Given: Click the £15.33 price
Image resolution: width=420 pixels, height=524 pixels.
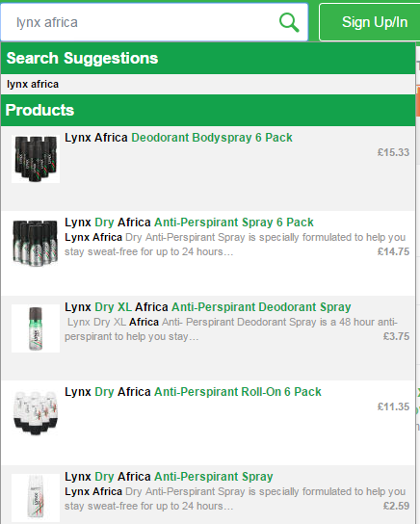Looking at the screenshot, I should click(x=393, y=152).
